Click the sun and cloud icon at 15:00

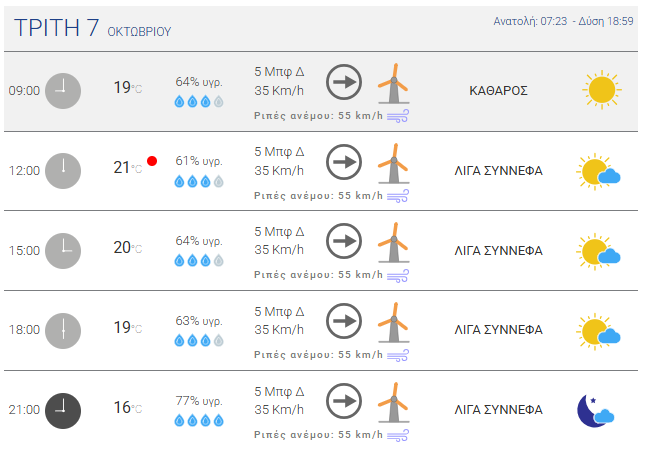click(599, 250)
